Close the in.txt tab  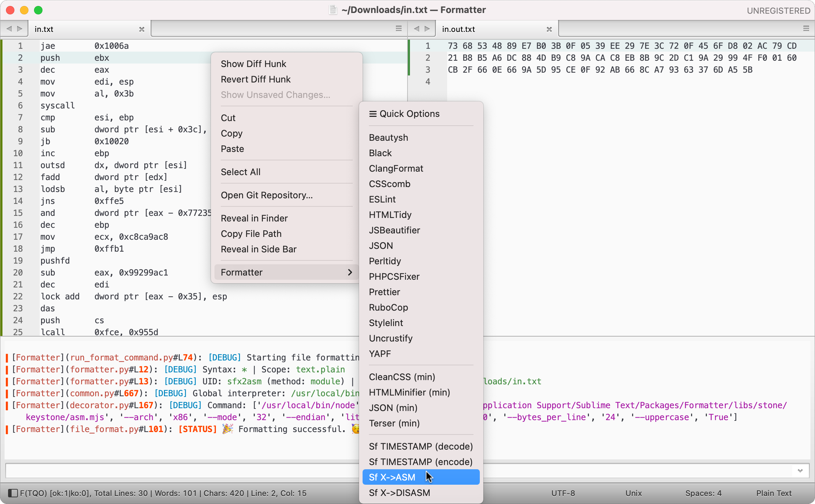(x=141, y=29)
